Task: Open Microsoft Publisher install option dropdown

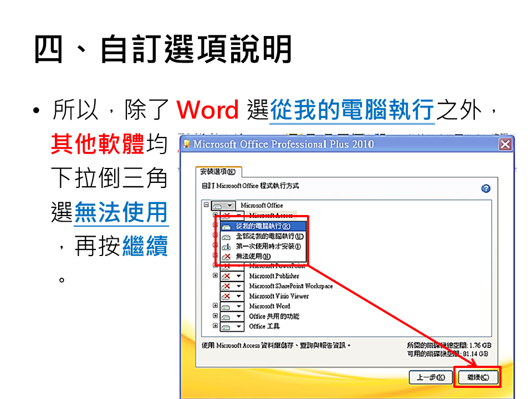Action: [239, 276]
